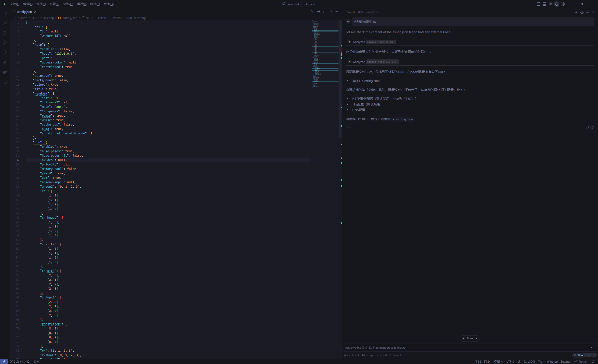The image size is (598, 364).
Task: Open the notifications bell icon
Action: 593,361
